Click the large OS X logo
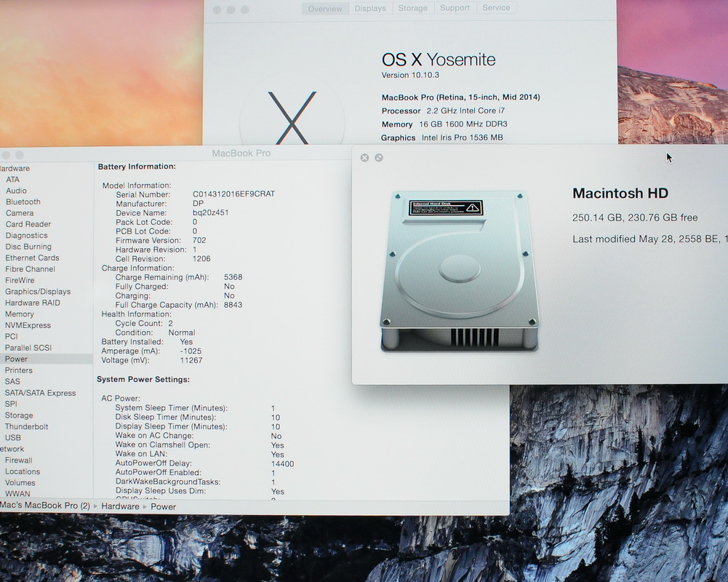 tap(292, 118)
